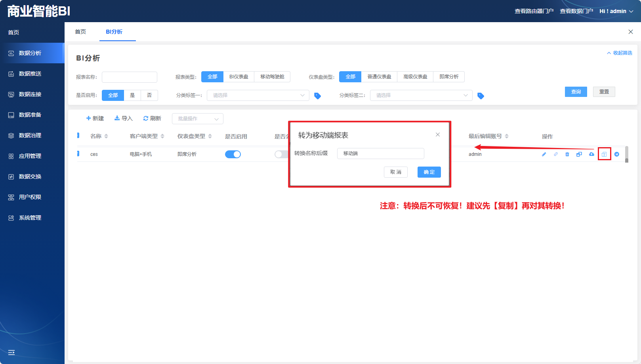Close the 转为移动端报表 dialog with X
The width and height of the screenshot is (641, 364).
(x=438, y=135)
